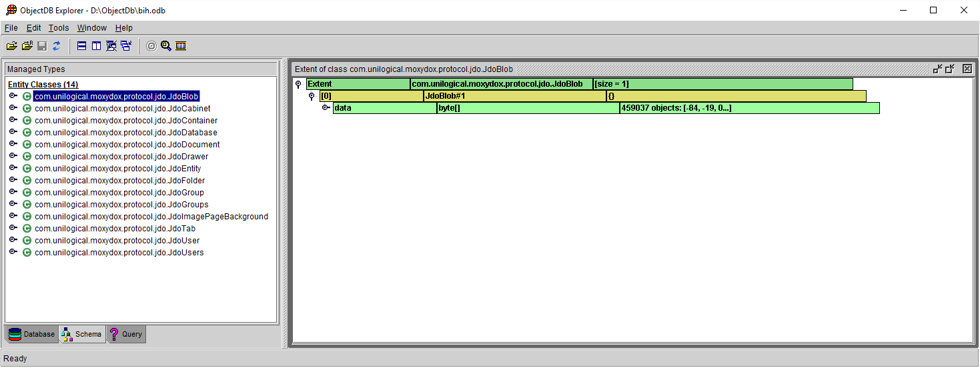Click the "Entity Classes (14)" heading
This screenshot has width=980, height=368.
click(43, 85)
